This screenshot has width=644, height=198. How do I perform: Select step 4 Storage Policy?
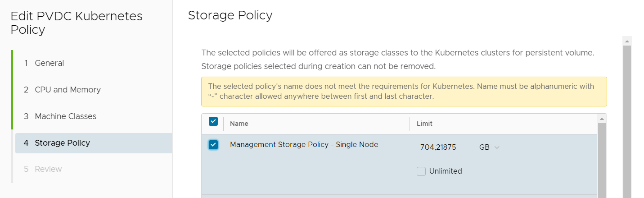[x=94, y=143]
